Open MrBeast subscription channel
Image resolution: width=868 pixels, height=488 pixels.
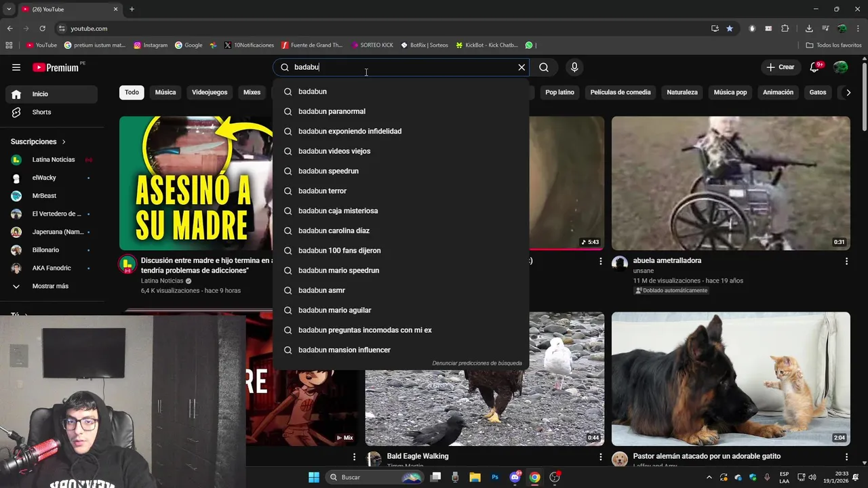coord(52,196)
